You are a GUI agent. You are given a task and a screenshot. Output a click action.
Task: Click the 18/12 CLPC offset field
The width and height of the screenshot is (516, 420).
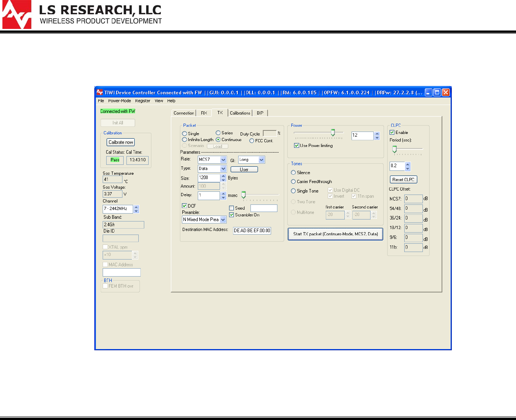(413, 228)
